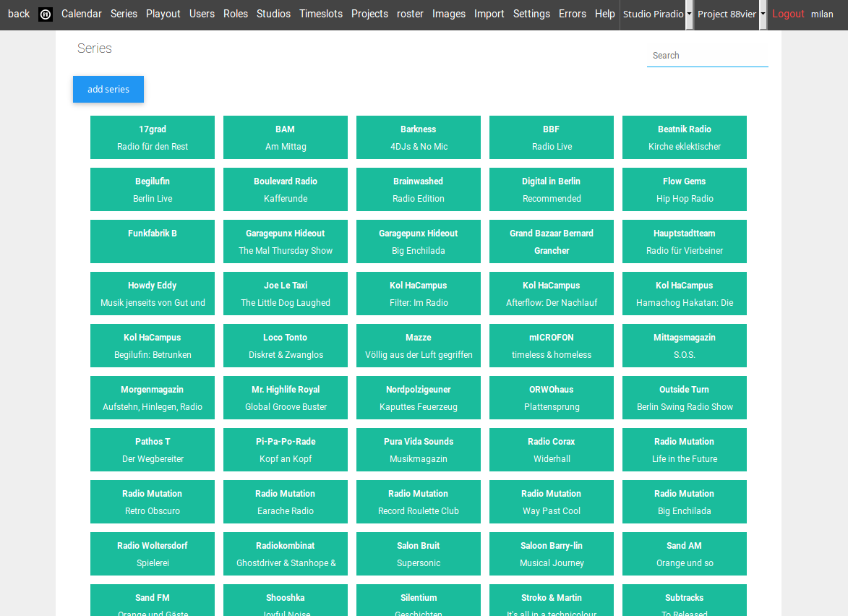Open the Beatnik Radio series tile
Screen dimensions: 848x616
pyautogui.click(x=685, y=137)
